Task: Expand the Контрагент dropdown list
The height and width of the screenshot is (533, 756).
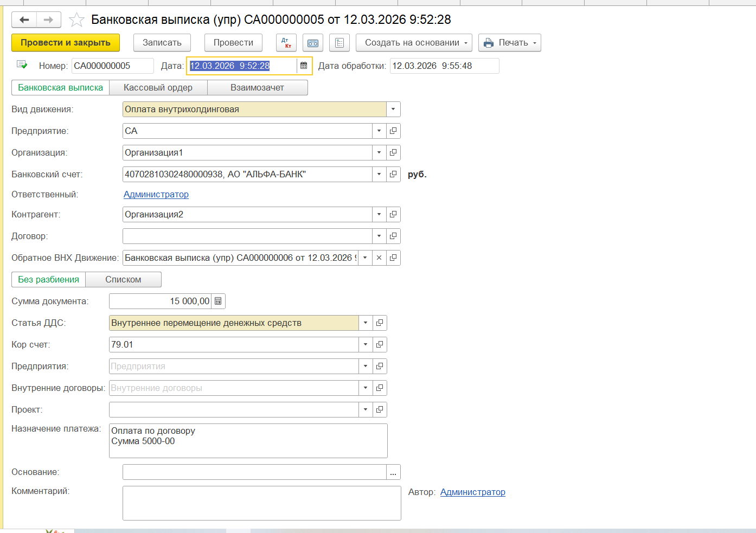Action: click(x=379, y=214)
